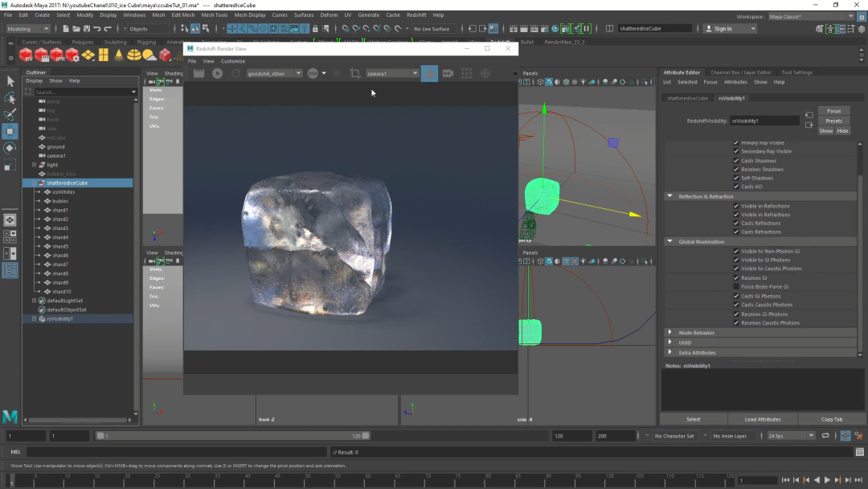
Task: Click the Redo arrow in the status line
Action: 108,28
